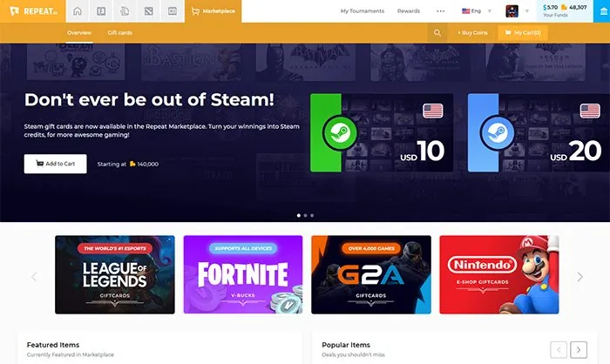610x364 pixels.
Task: Click the Buy Coins button
Action: click(472, 33)
